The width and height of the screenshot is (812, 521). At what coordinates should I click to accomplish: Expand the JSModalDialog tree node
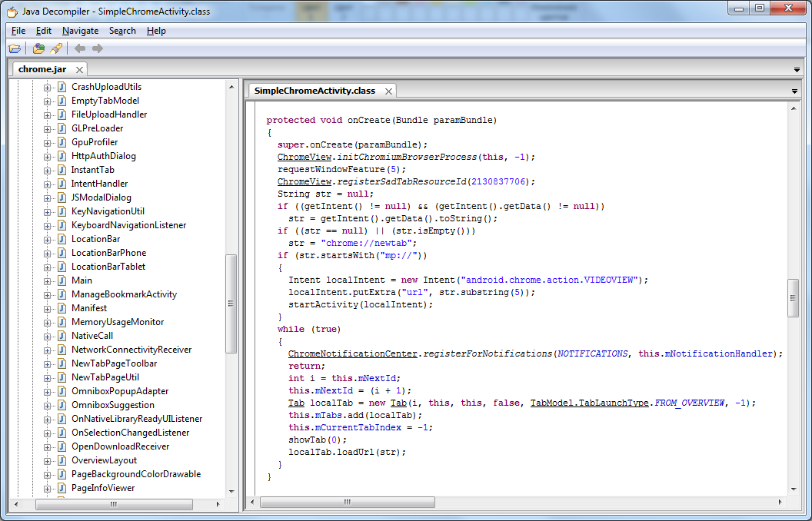[x=47, y=198]
